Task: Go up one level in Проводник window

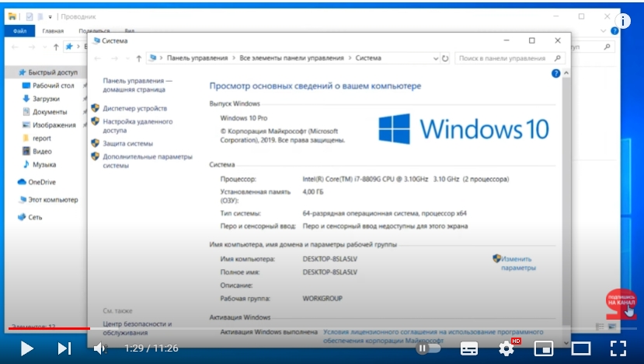Action: 56,47
